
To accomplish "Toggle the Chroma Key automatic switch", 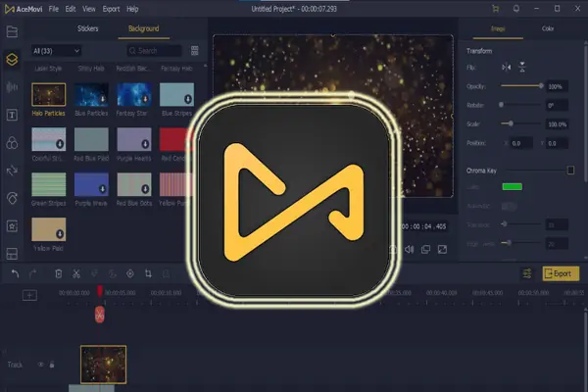I will [x=509, y=206].
